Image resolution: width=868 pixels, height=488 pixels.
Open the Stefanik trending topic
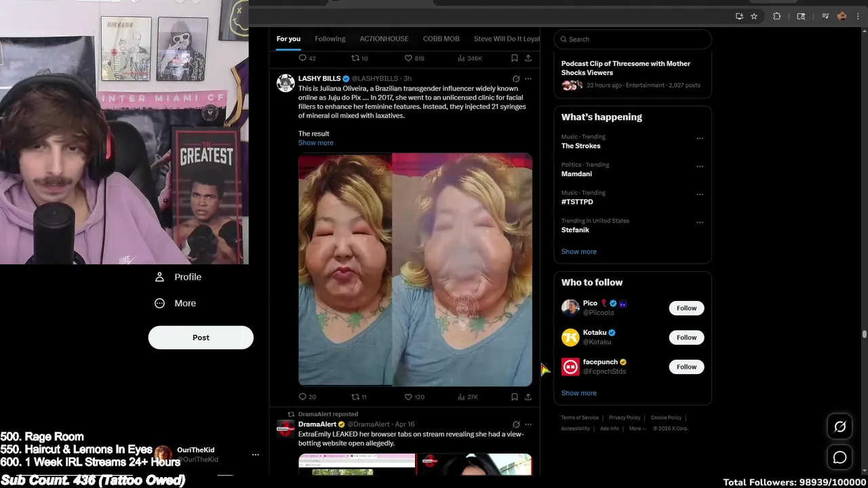(575, 230)
